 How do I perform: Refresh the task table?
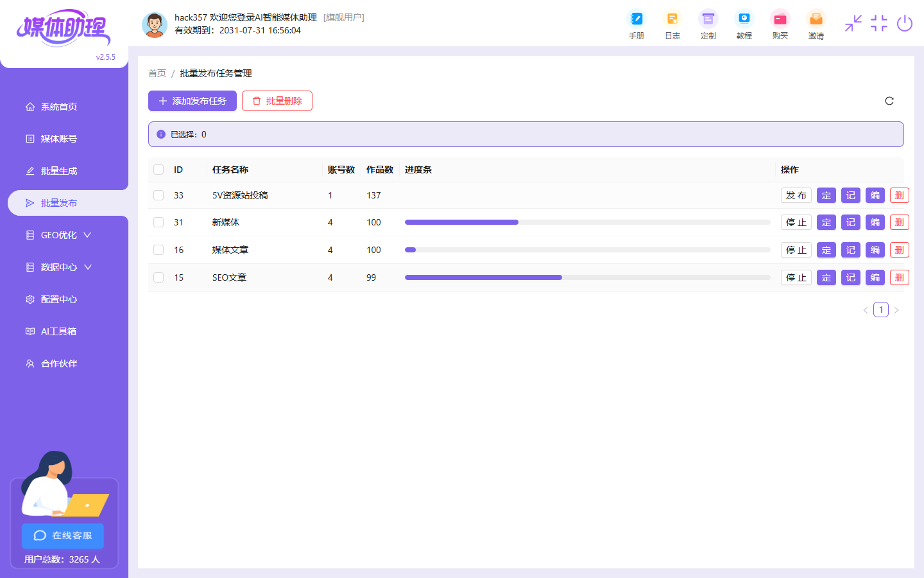(x=889, y=101)
